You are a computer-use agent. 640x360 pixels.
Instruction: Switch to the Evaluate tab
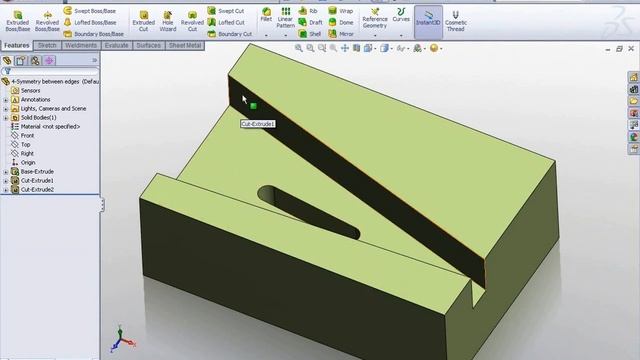point(116,45)
